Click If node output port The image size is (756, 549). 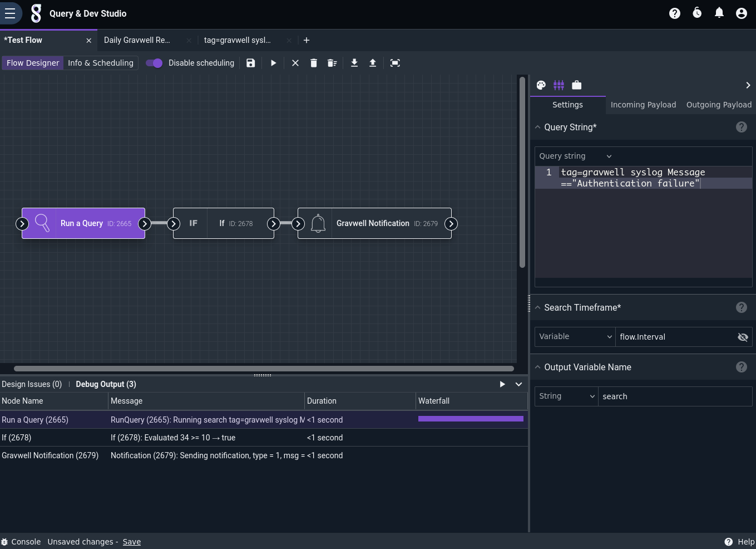tap(273, 224)
